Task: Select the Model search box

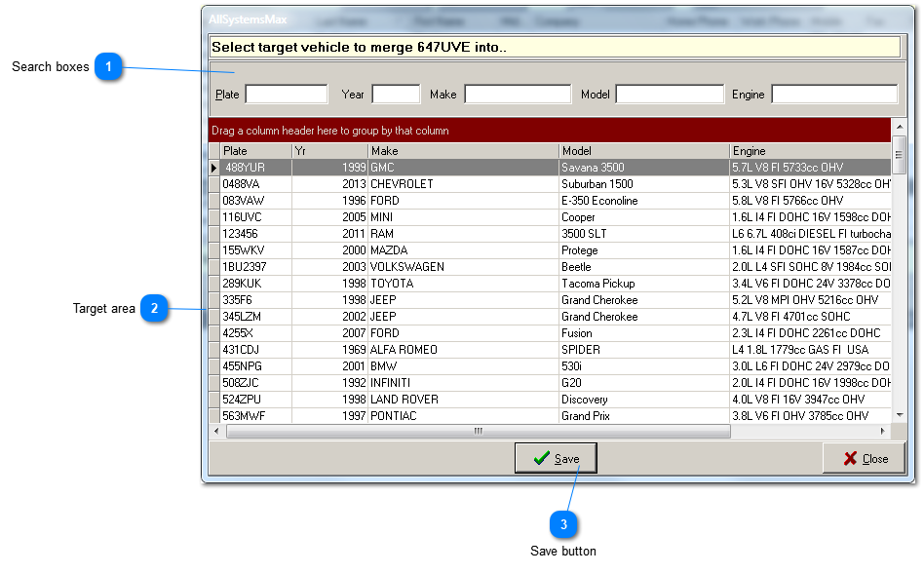Action: point(669,95)
